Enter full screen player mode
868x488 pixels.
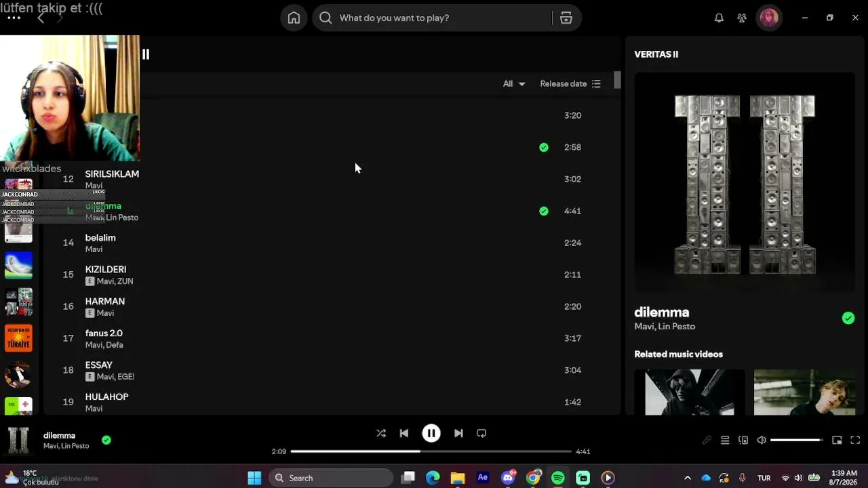855,441
